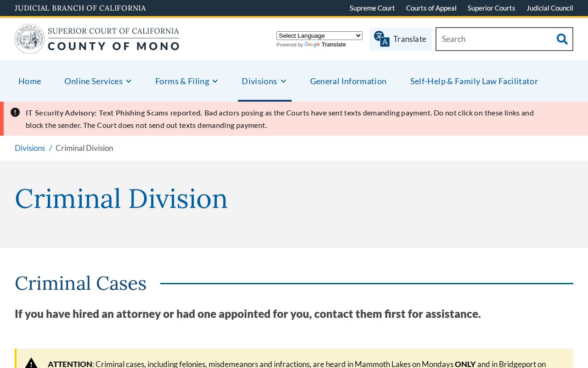Click 'IT Security Advisory: Text Phishing Scams' text
Screen dimensions: 588x368
97,113
